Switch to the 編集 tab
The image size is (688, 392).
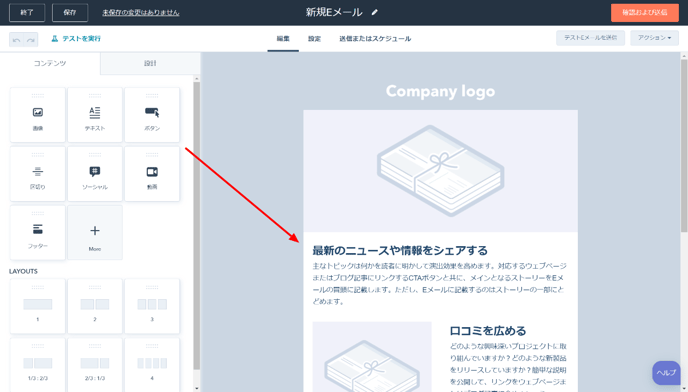[283, 39]
